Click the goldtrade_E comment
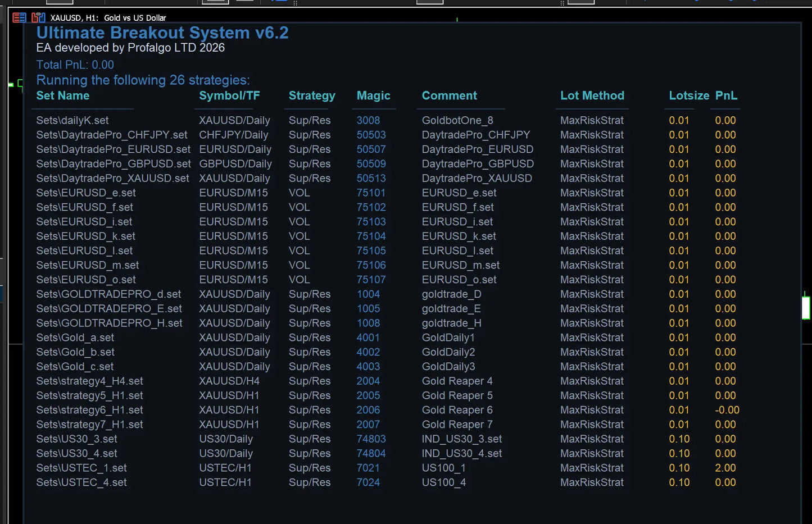This screenshot has width=812, height=524. 451,309
